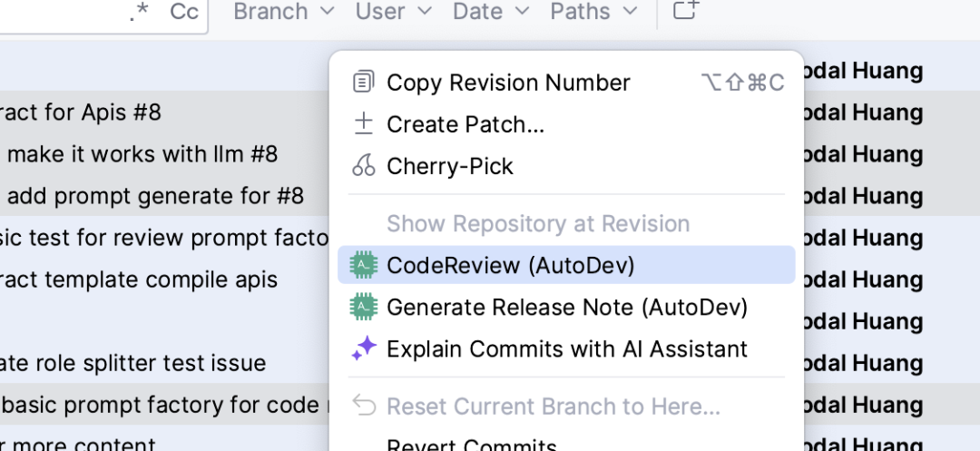The height and width of the screenshot is (451, 980).
Task: Click the Copy Revision Number icon
Action: tap(364, 83)
